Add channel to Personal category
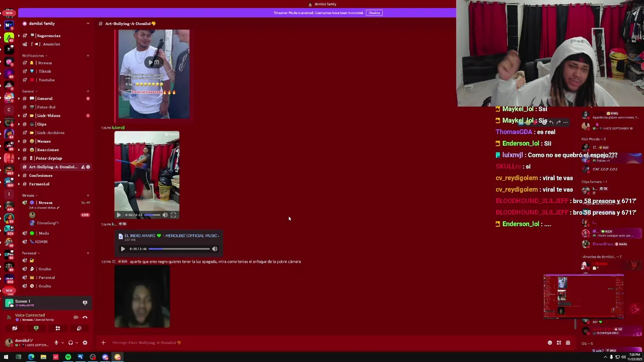 [88, 253]
